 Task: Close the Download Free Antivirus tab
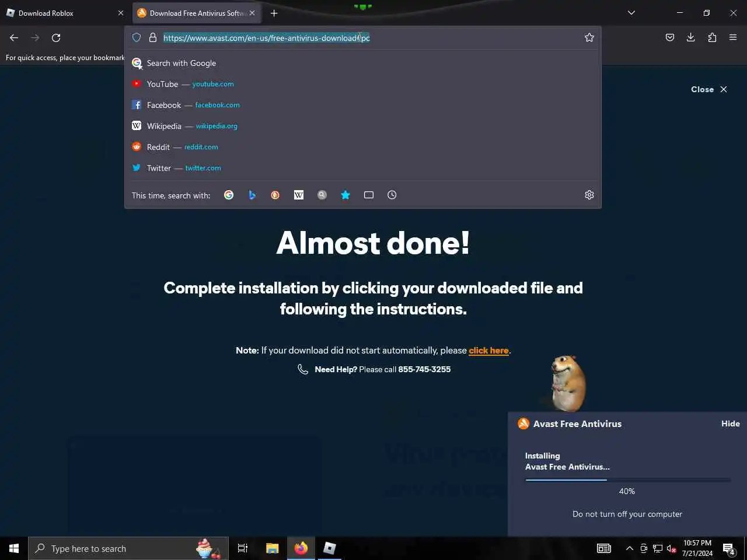click(252, 13)
